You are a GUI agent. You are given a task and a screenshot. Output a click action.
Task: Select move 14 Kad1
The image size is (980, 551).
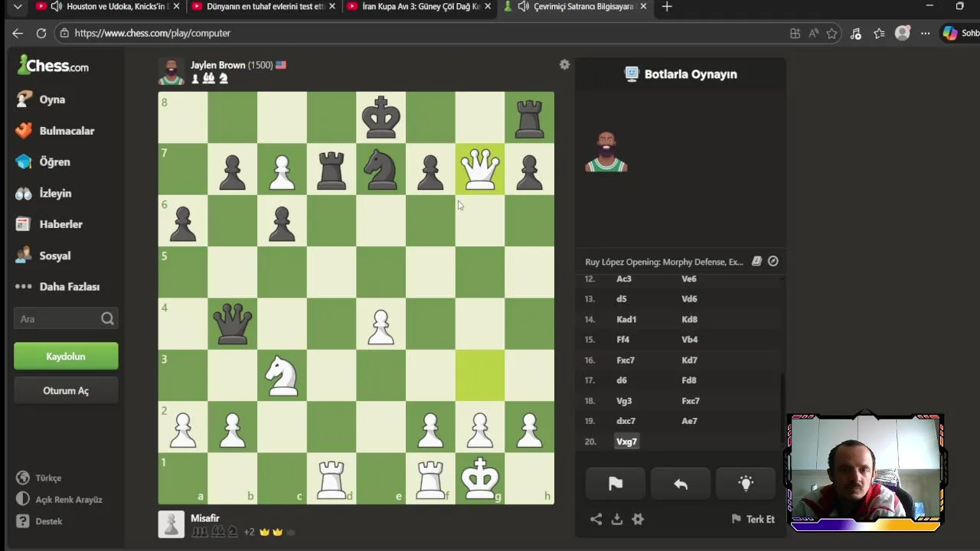pyautogui.click(x=626, y=319)
